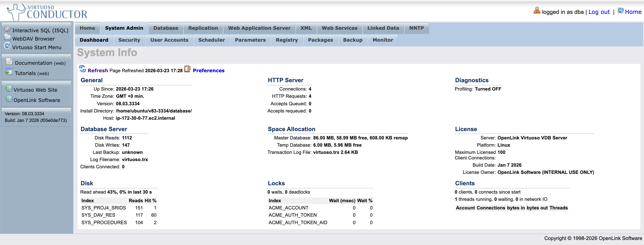Click the Home globe icon at top right
644x245 pixels.
click(620, 11)
